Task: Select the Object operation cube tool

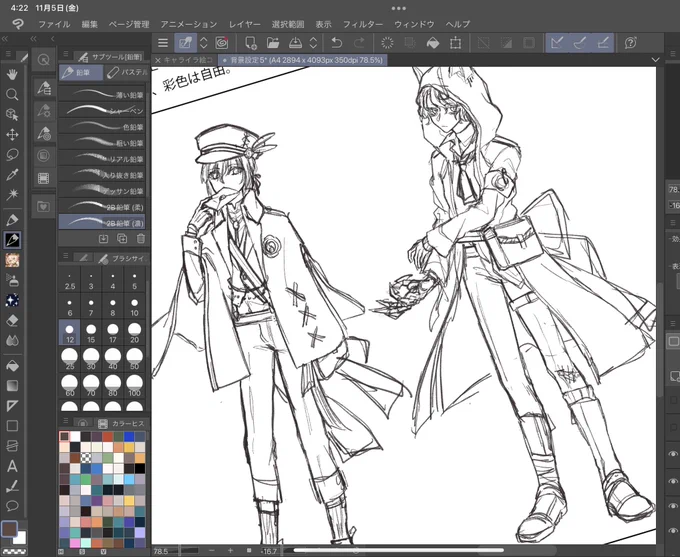Action: click(x=12, y=115)
